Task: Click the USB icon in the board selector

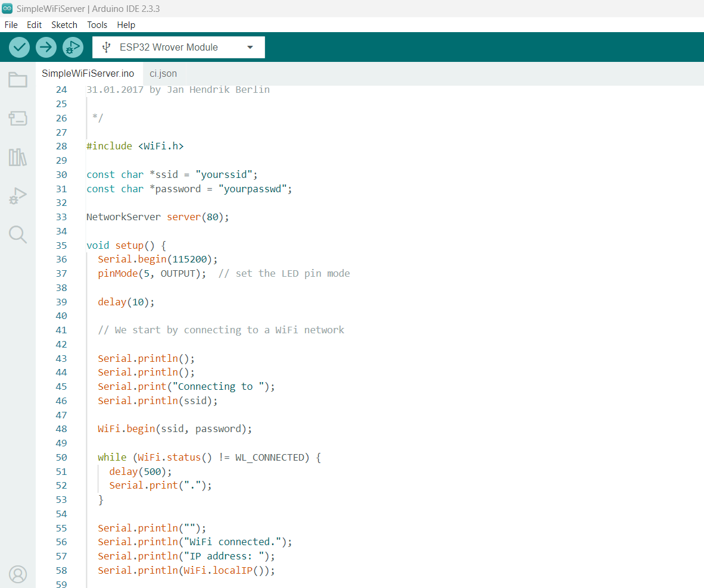Action: [x=106, y=47]
